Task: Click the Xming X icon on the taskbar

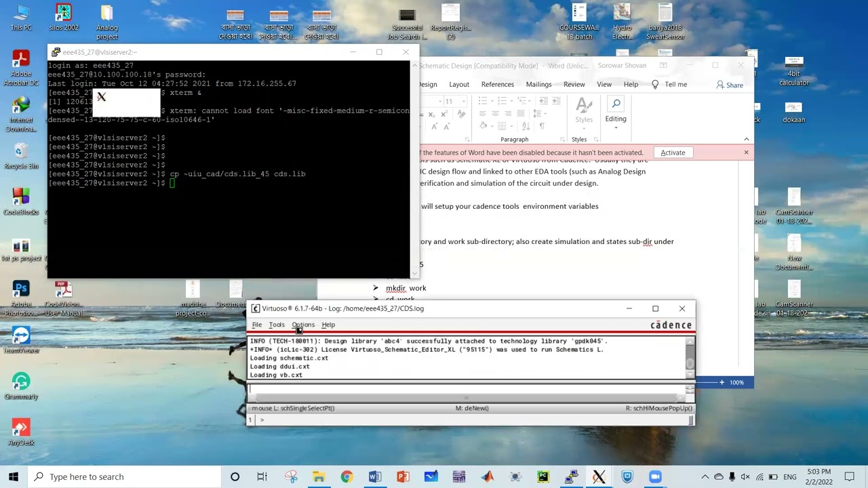Action: (599, 476)
